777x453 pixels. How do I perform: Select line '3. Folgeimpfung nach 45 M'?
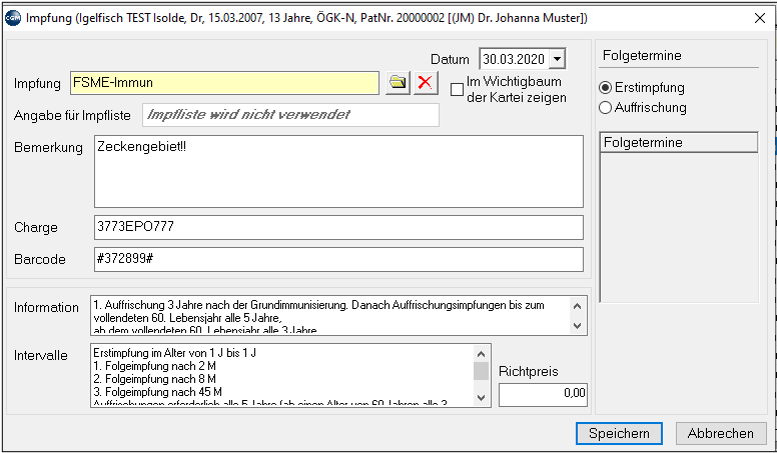click(x=158, y=393)
